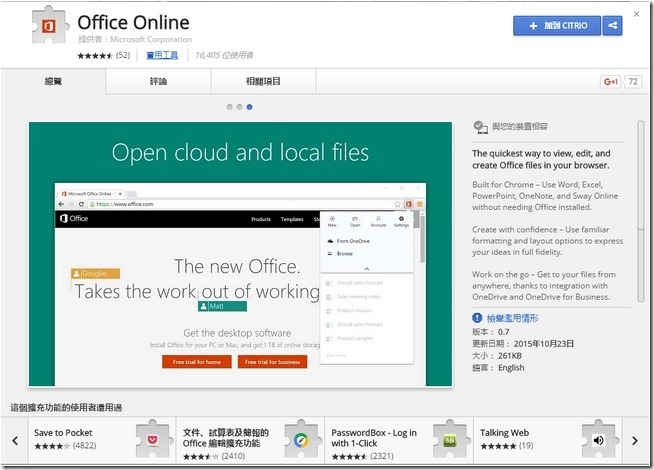Open the PasswordBox - Log in card
This screenshot has width=654, height=470.
pyautogui.click(x=399, y=440)
